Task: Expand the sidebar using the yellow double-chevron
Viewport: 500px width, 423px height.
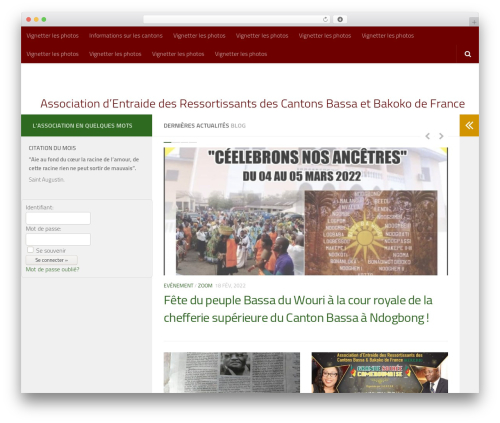Action: [469, 125]
